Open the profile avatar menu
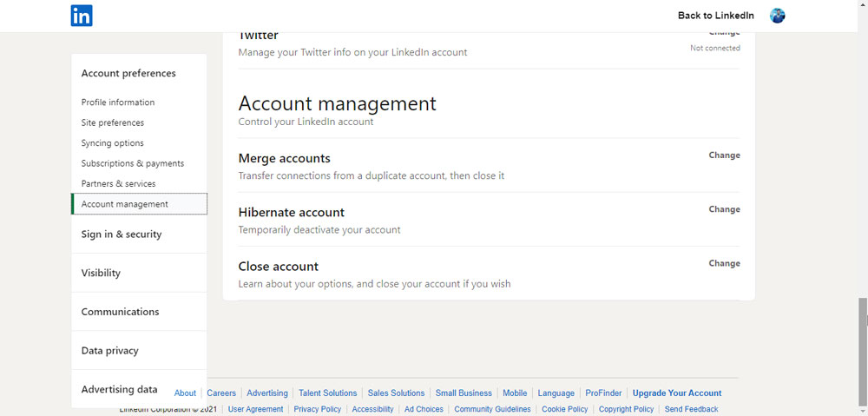Viewport: 868px width, 416px height. coord(777,16)
